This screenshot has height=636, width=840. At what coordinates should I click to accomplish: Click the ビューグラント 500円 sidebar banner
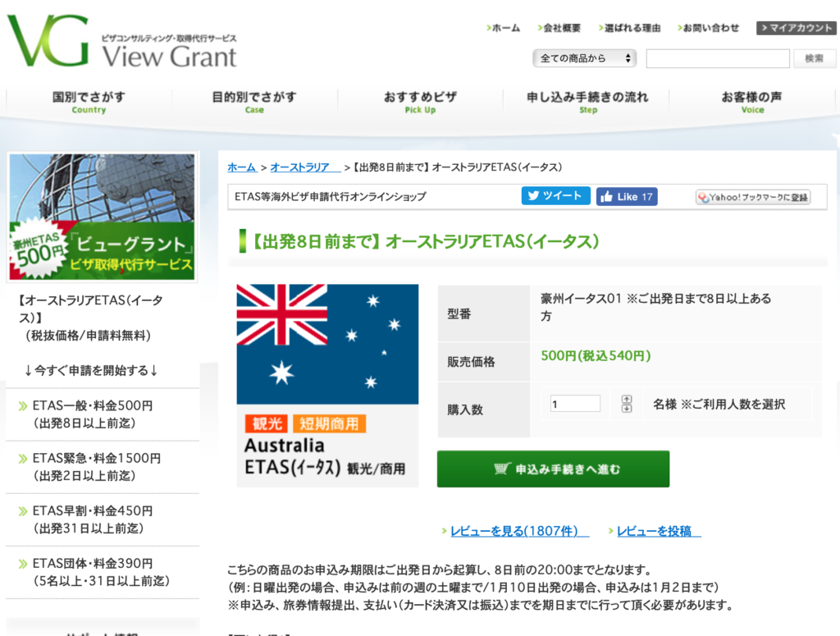102,217
